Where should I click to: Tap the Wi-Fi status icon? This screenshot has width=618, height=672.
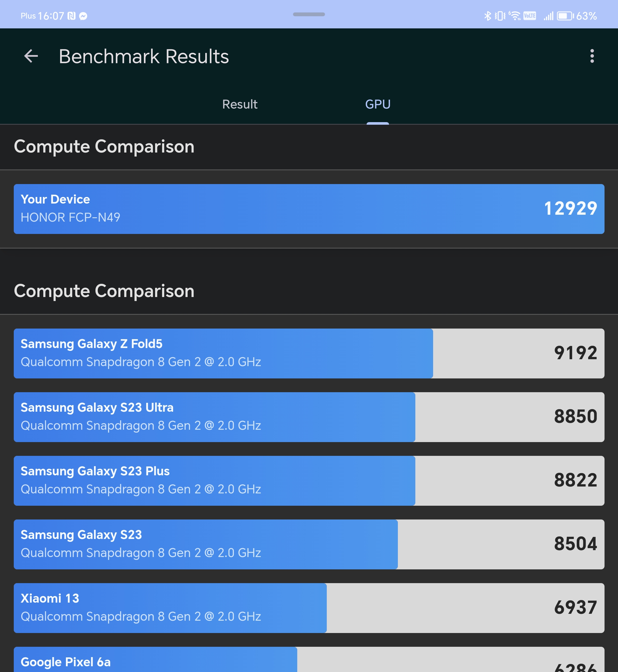click(x=515, y=16)
